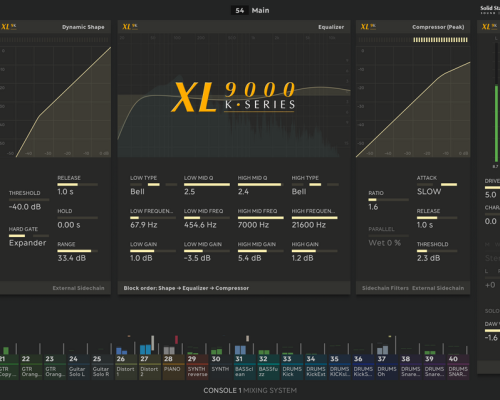Image resolution: width=500 pixels, height=400 pixels.
Task: Click External Sidechain in the Compressor panel
Action: tap(438, 288)
